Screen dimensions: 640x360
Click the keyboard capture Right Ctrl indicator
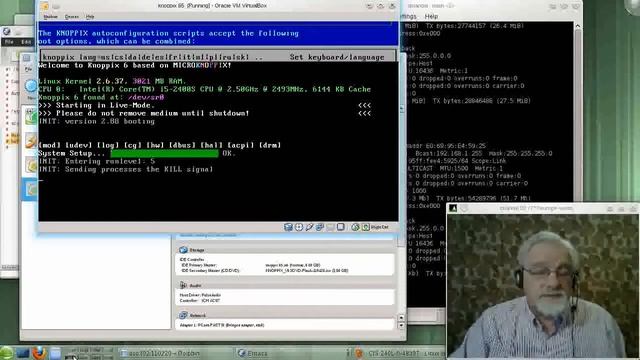point(376,227)
